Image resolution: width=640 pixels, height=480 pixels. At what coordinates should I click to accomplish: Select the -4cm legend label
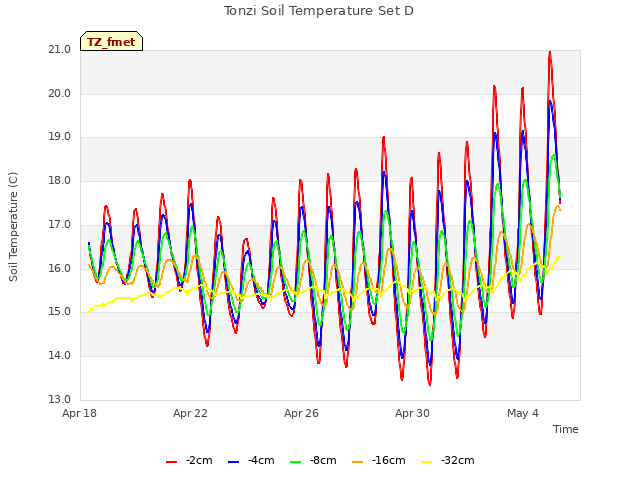tap(261, 460)
